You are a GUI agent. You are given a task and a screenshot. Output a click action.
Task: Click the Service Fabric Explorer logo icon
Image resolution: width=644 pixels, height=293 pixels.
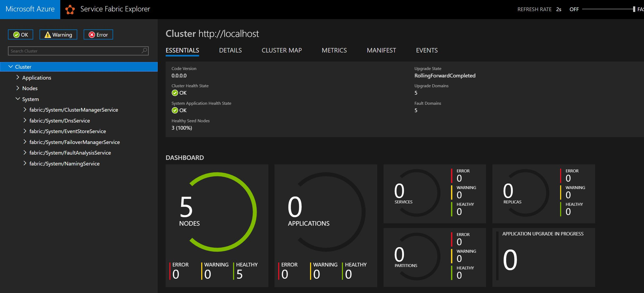70,10
